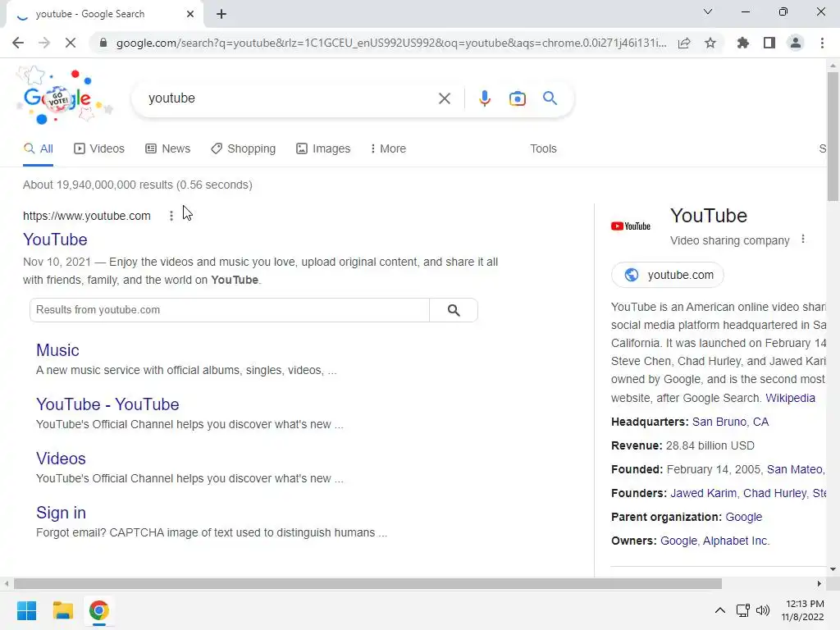Image resolution: width=840 pixels, height=630 pixels.
Task: Open the tab search chevron
Action: click(x=708, y=11)
